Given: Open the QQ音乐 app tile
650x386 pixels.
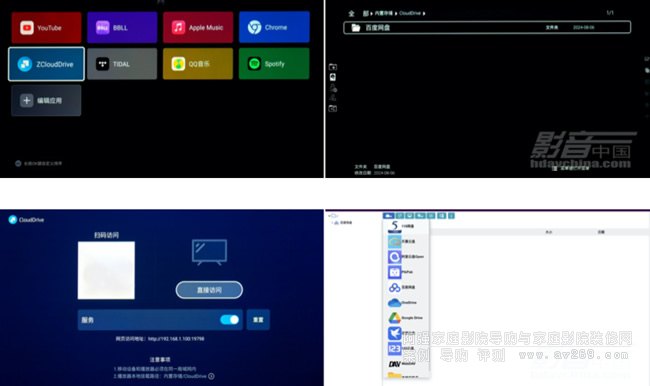Looking at the screenshot, I should pyautogui.click(x=198, y=63).
